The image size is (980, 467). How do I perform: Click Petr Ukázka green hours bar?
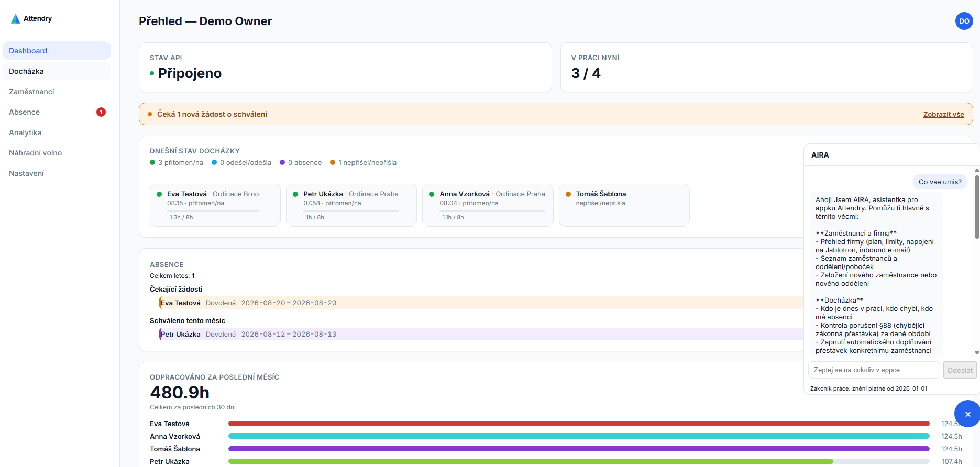click(531, 461)
